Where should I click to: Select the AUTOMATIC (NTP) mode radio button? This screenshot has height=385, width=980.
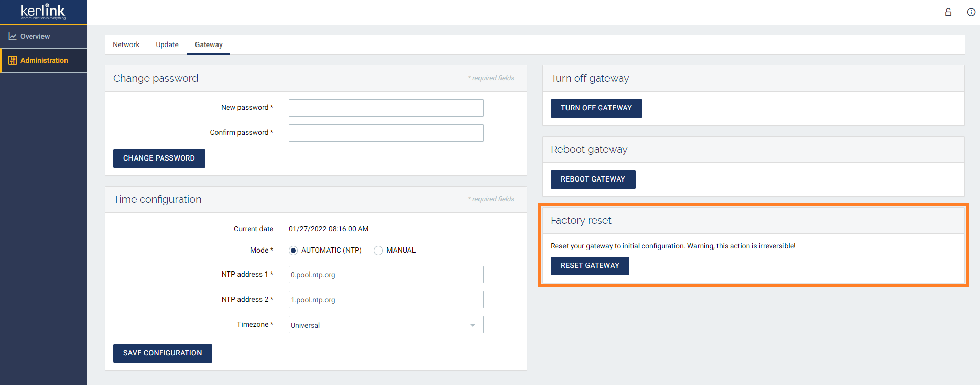[293, 251]
